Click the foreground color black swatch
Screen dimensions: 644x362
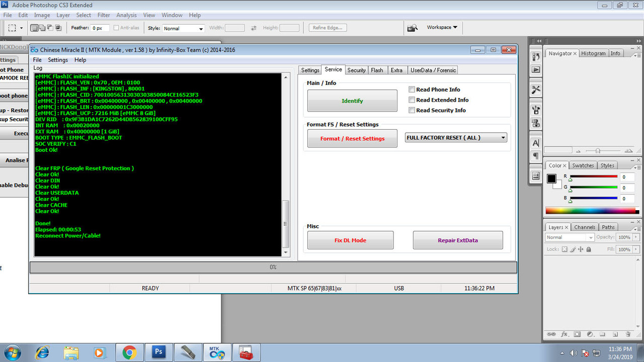coord(551,178)
